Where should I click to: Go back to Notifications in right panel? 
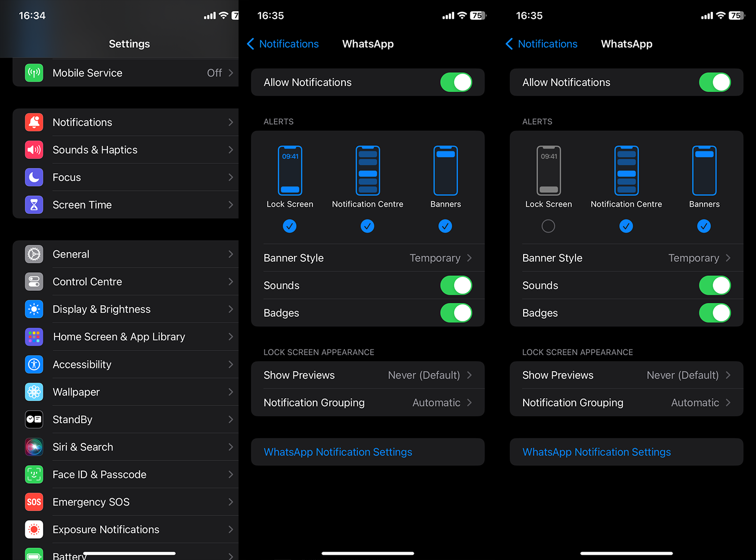click(x=541, y=44)
